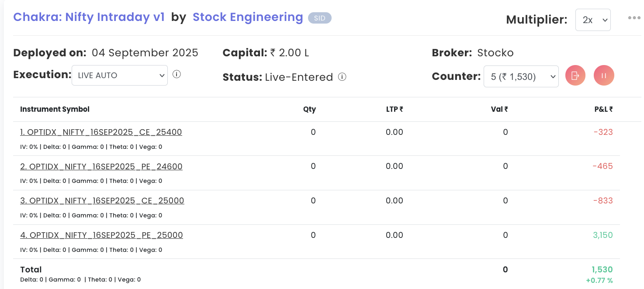
Task: Open the Multiplier 2x dropdown
Action: pyautogui.click(x=592, y=20)
